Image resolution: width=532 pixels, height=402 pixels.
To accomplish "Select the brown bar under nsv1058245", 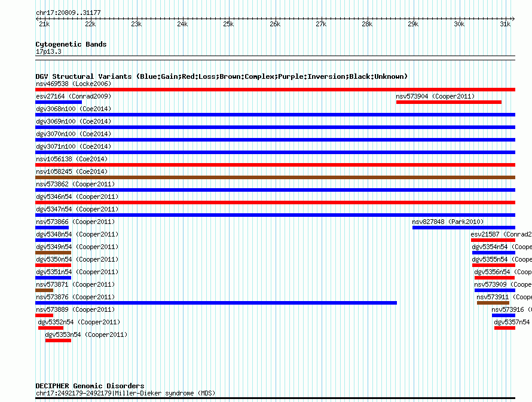I will tap(275, 177).
